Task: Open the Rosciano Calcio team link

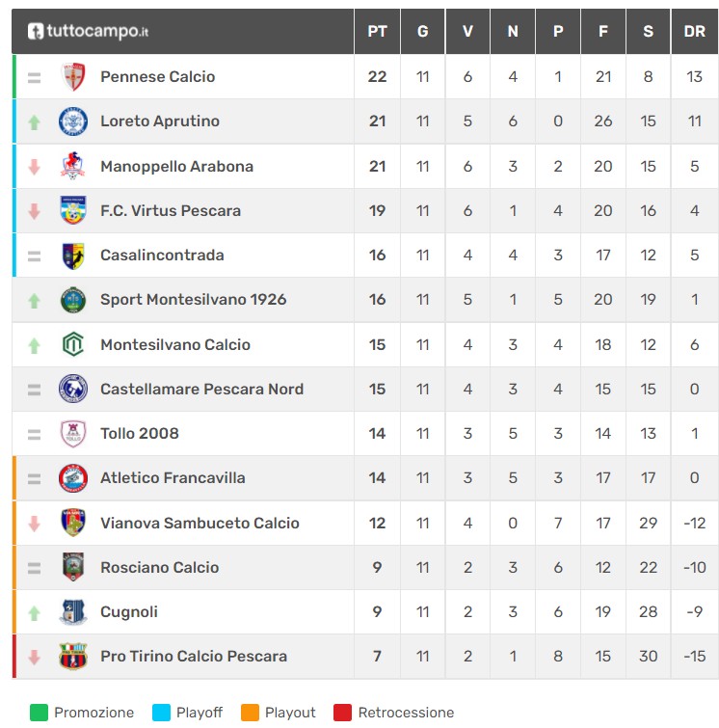Action: click(x=160, y=567)
